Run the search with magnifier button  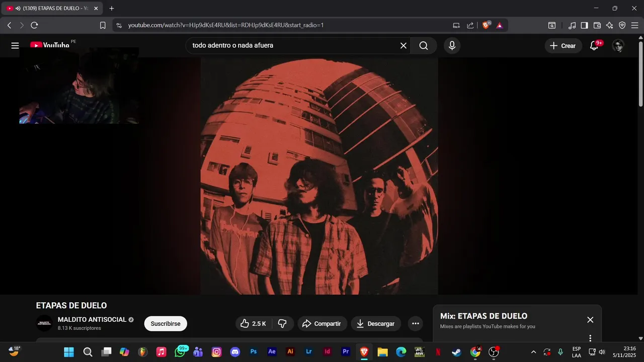[424, 46]
